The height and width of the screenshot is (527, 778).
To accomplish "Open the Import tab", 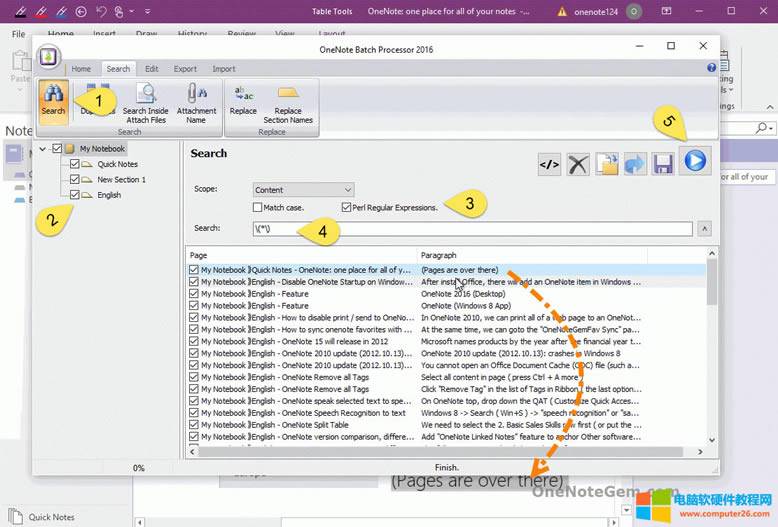I will click(223, 69).
